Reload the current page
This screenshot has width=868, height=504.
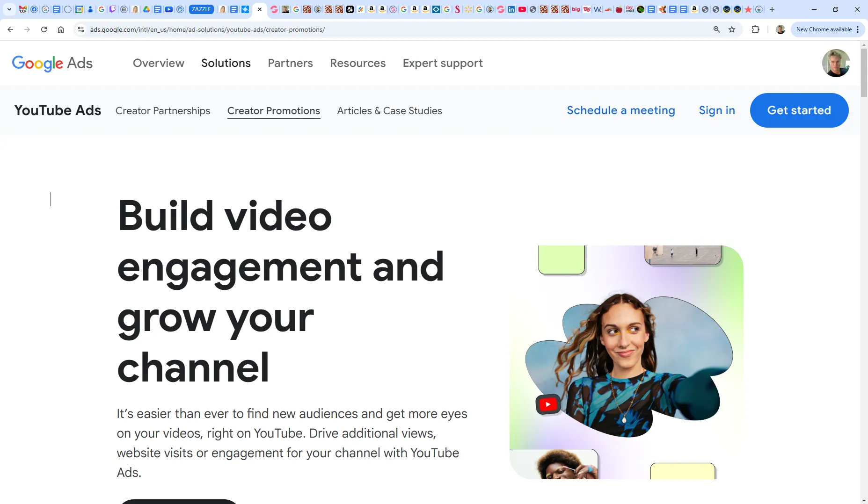coord(44,29)
